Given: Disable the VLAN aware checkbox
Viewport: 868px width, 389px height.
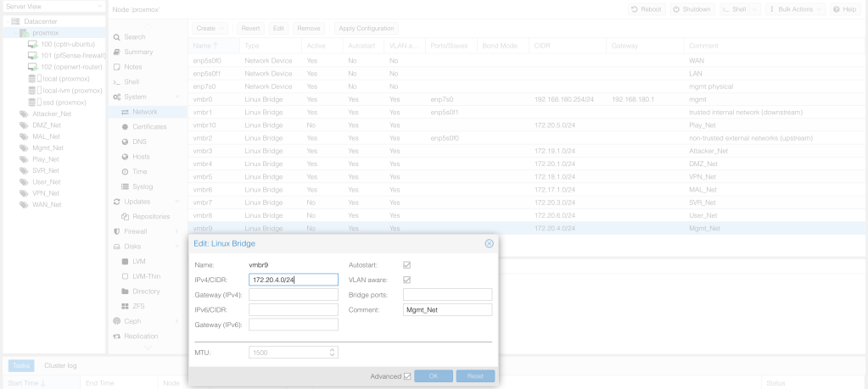Looking at the screenshot, I should (x=407, y=280).
